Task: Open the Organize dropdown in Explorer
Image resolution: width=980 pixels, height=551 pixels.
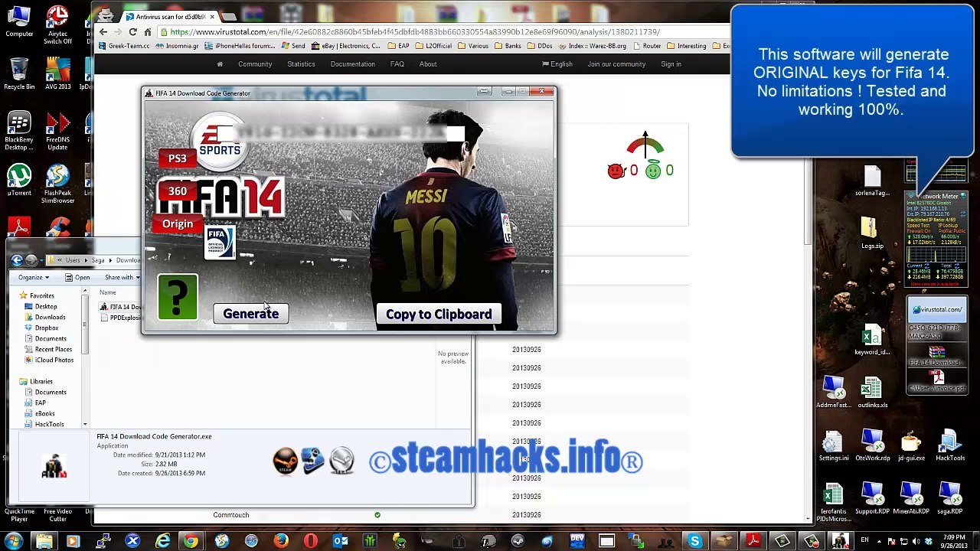Action: point(33,278)
